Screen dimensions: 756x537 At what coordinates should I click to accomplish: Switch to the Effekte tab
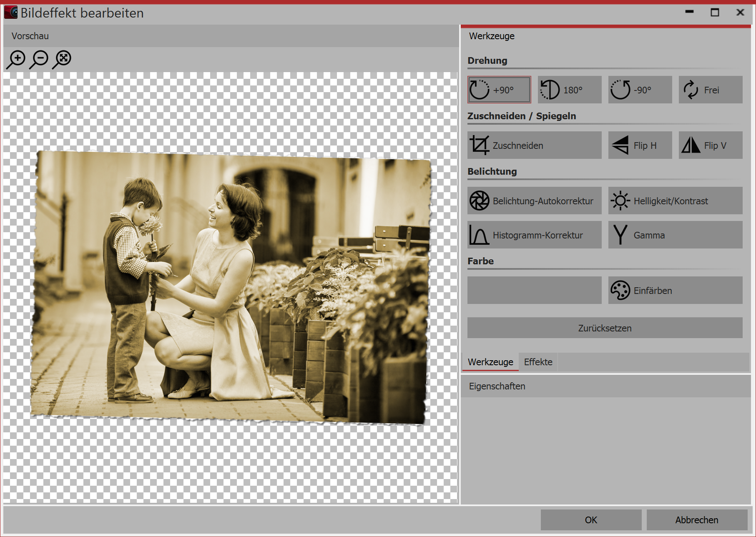538,362
